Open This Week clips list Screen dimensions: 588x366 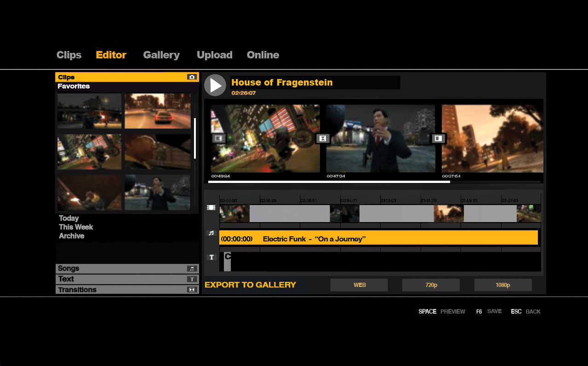coord(76,227)
